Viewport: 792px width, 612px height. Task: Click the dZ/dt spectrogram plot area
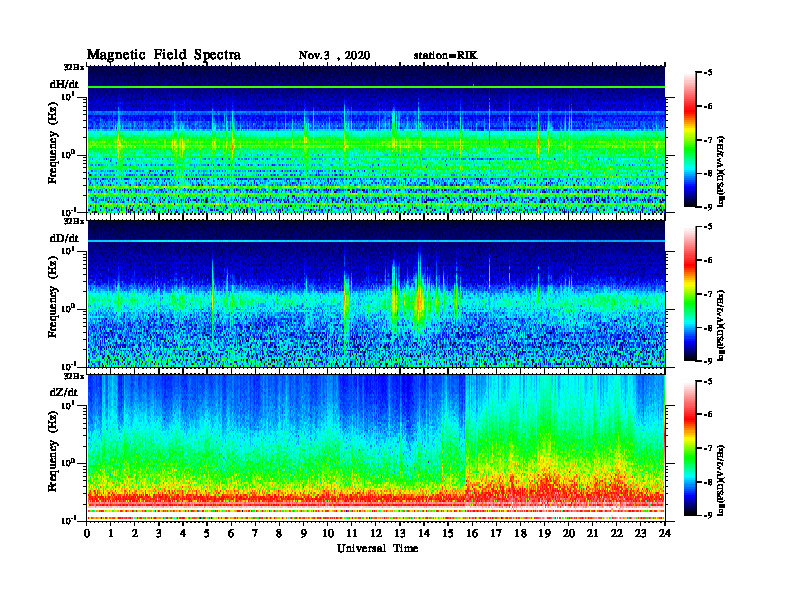coord(376,448)
